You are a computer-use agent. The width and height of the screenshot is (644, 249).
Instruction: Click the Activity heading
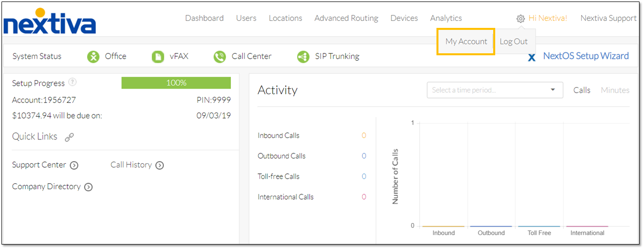(278, 90)
